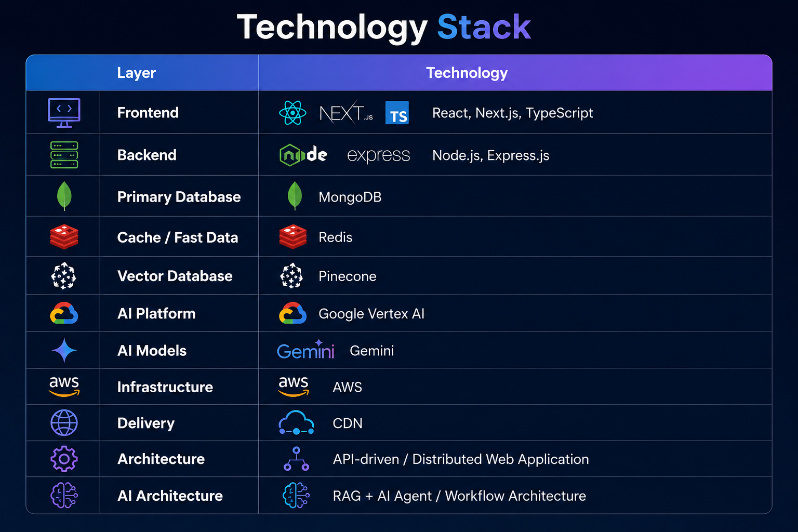Click the Pinecone icon beside Vector Database
The image size is (798, 532).
[x=63, y=276]
